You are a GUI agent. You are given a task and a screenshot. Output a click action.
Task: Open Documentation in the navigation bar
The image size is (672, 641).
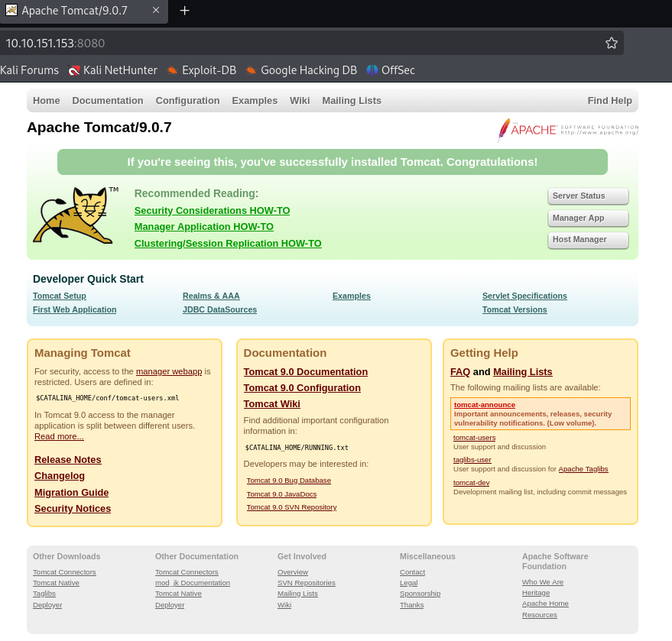point(108,101)
